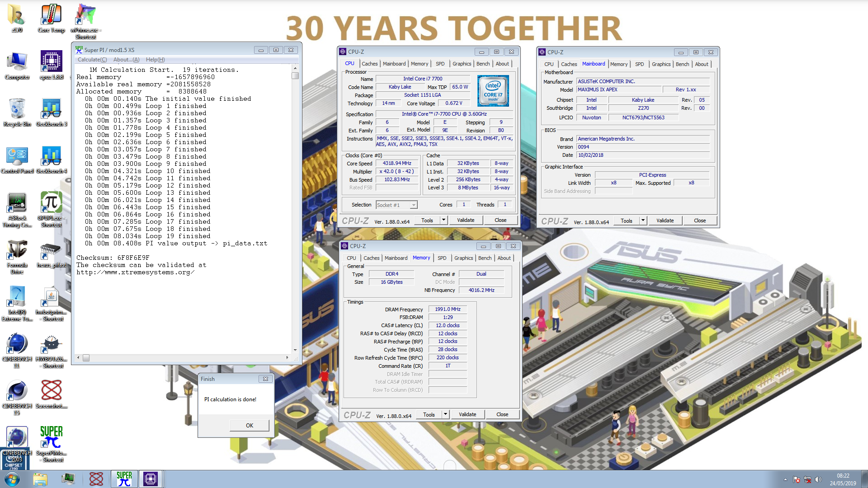The width and height of the screenshot is (868, 488).
Task: Click Validate in the Memory CPU-Z window
Action: click(x=467, y=414)
